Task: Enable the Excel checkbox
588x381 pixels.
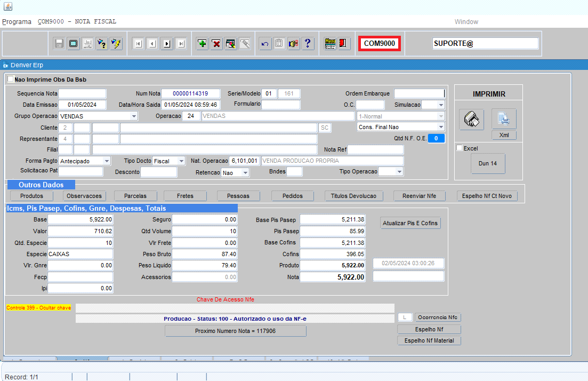Action: click(460, 148)
